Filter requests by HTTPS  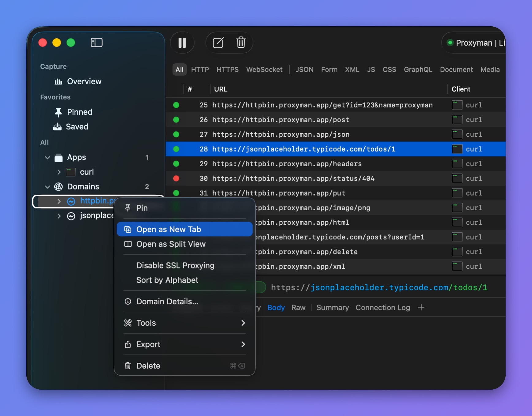[227, 69]
